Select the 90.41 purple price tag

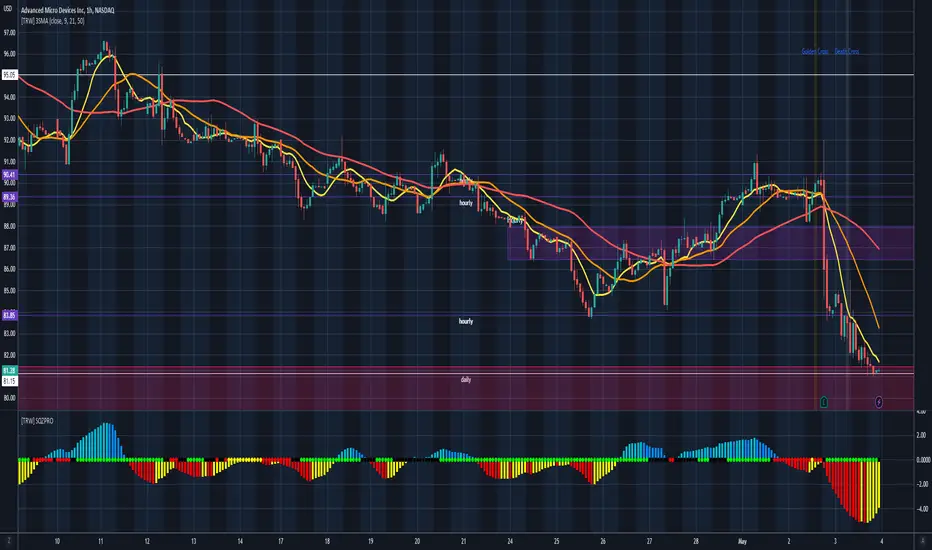click(9, 175)
